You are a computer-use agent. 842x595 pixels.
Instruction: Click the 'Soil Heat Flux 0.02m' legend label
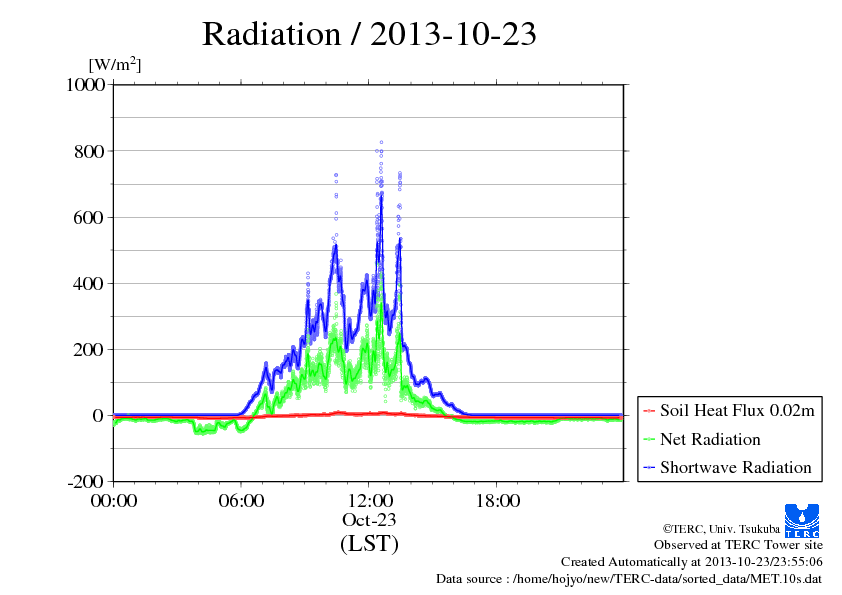[x=737, y=411]
